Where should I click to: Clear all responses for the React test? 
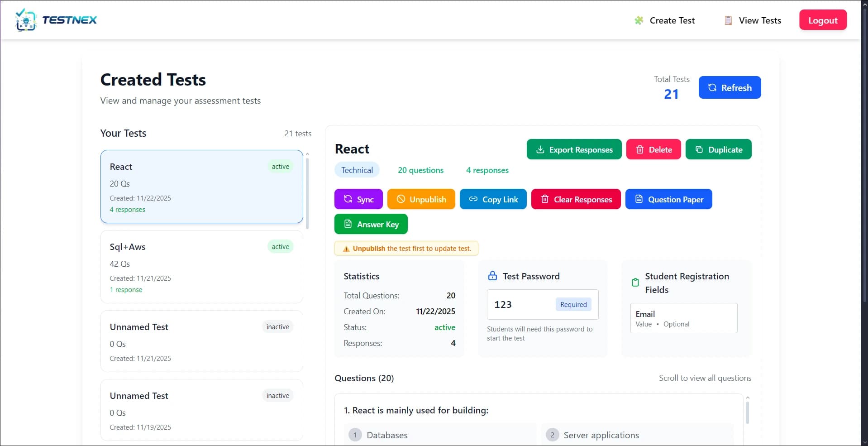coord(576,199)
